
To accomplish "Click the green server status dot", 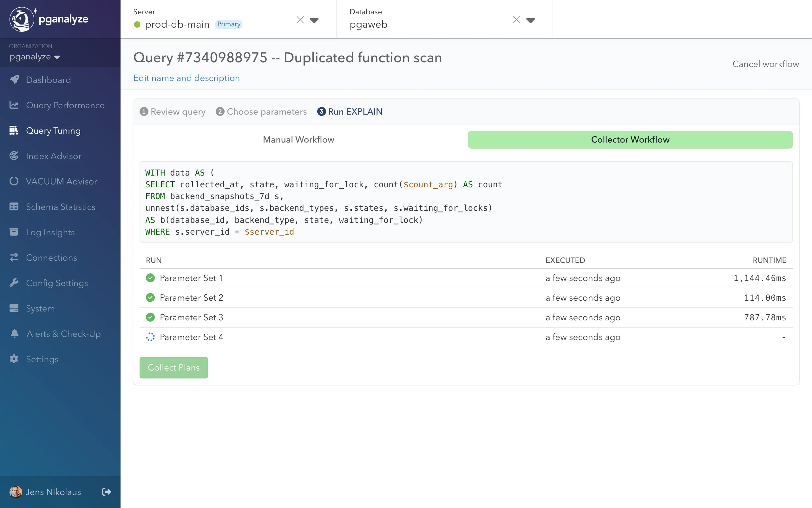I will (x=137, y=24).
